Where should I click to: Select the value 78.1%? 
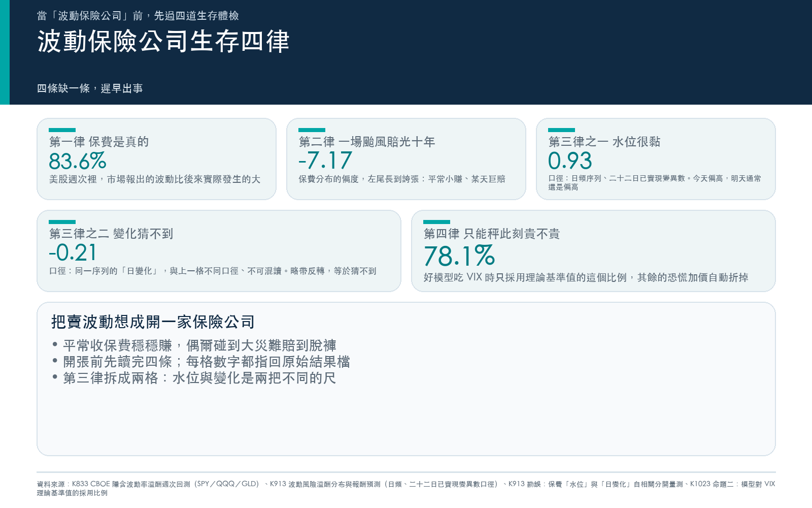(459, 256)
